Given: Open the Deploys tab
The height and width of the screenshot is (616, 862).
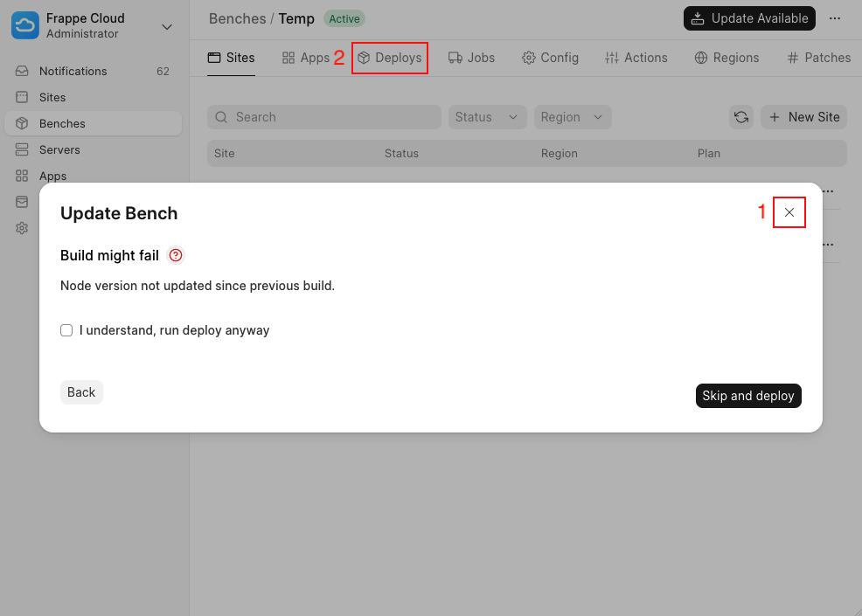Looking at the screenshot, I should pyautogui.click(x=389, y=58).
